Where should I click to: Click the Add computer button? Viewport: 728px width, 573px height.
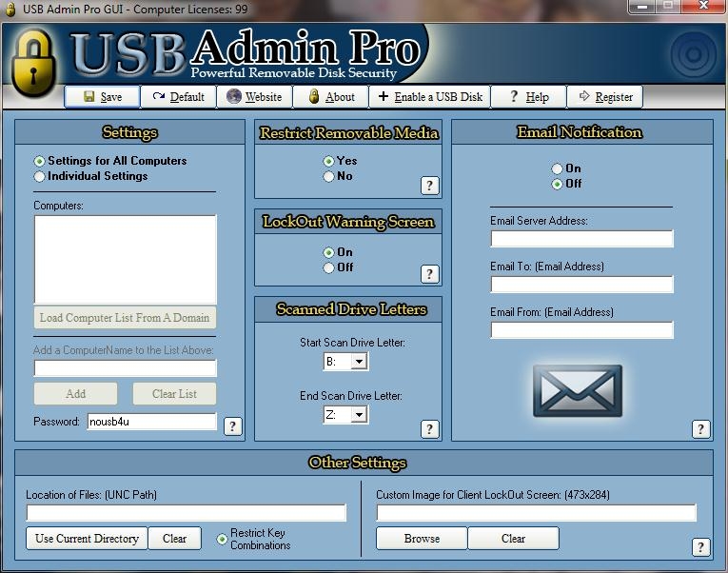click(76, 394)
